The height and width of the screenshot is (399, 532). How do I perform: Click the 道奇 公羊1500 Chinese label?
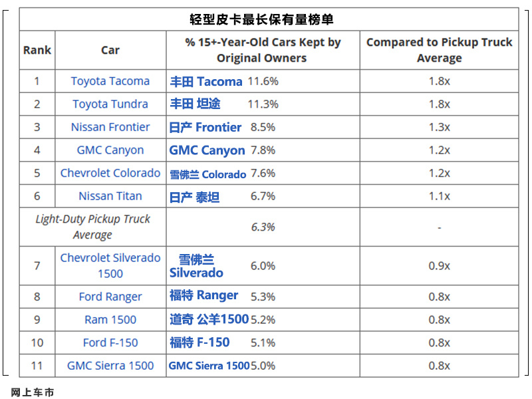pyautogui.click(x=209, y=319)
